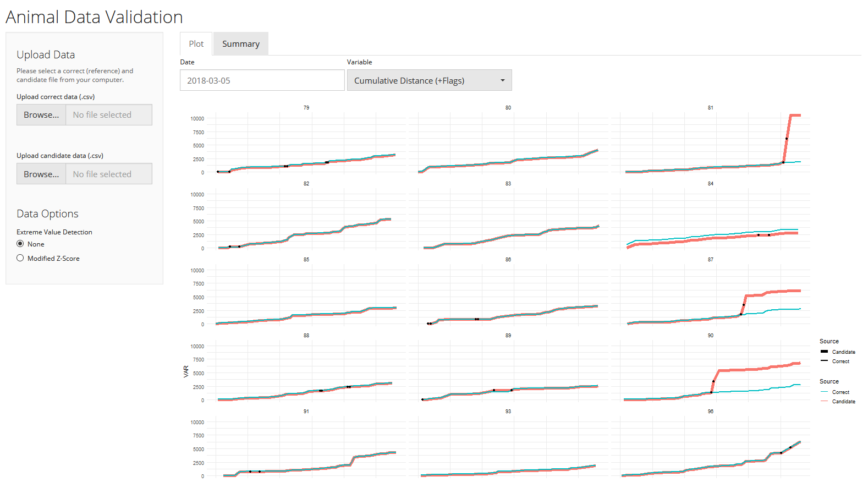The image size is (868, 482).
Task: Browse for candidate data csv file
Action: click(x=41, y=174)
